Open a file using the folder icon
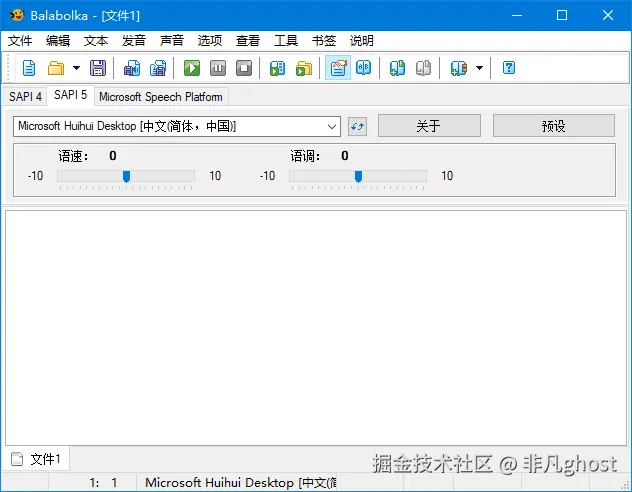This screenshot has height=492, width=632. coord(56,68)
